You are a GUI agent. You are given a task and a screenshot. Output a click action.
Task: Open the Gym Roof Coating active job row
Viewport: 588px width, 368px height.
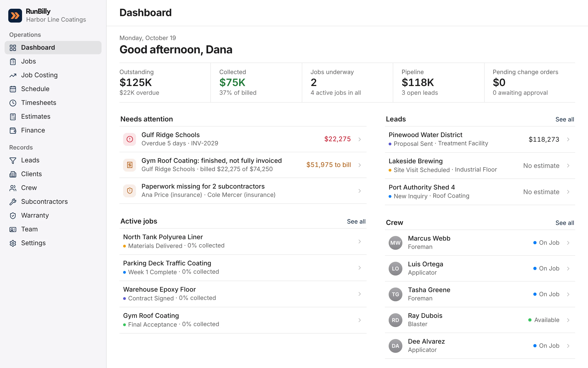pos(243,320)
